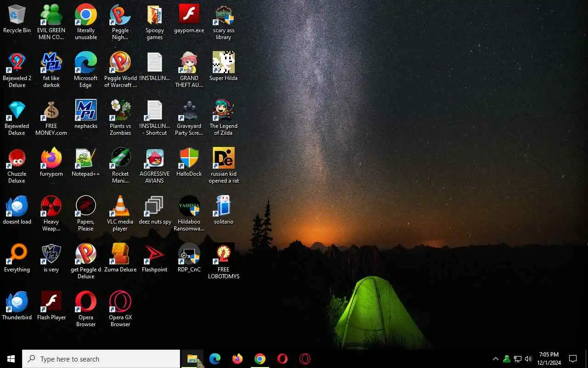Open the Windows Start menu
Viewport: 588px width, 368px height.
[11, 359]
